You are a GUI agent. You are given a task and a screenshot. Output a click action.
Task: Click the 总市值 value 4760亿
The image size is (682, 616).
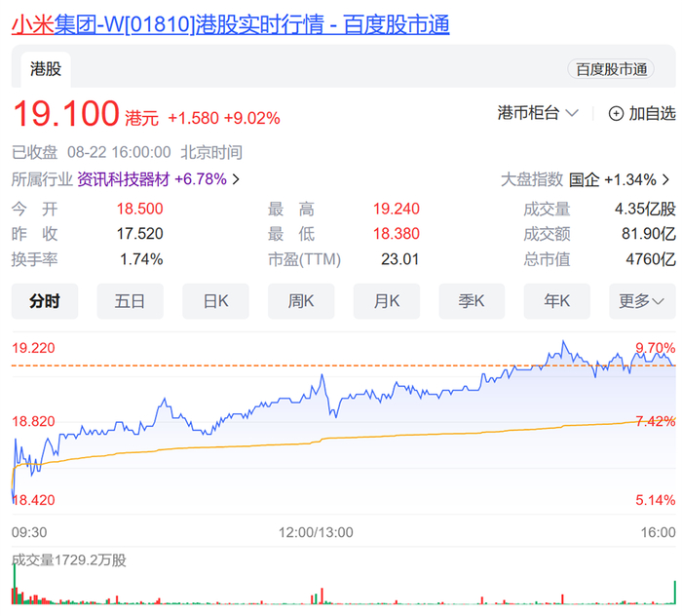coord(651,259)
